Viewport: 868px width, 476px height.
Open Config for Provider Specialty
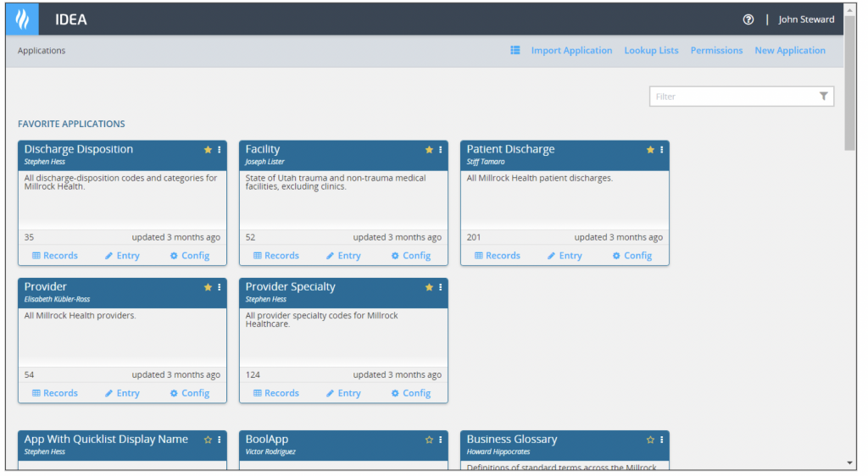[x=411, y=393]
